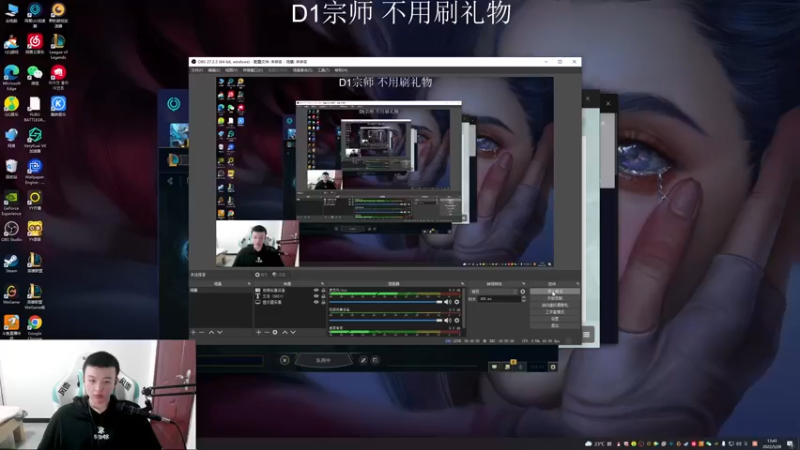Mute second audio mixer channel speaker
The height and width of the screenshot is (450, 800).
(x=448, y=320)
